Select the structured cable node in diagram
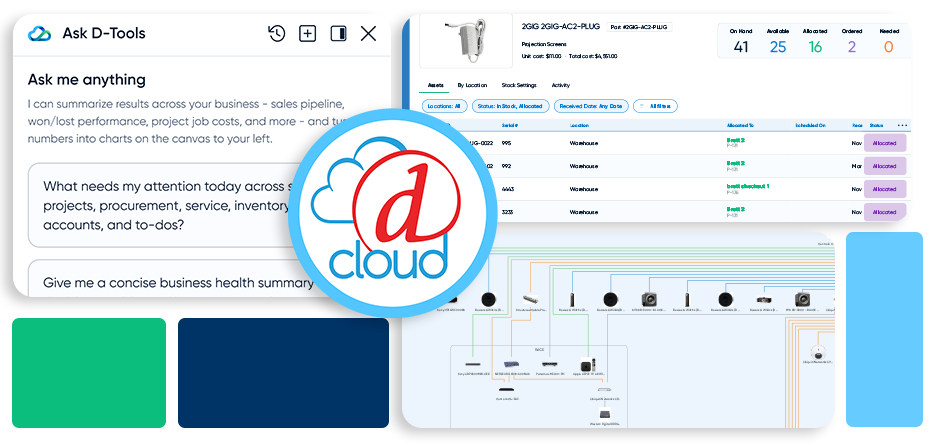 (531, 300)
